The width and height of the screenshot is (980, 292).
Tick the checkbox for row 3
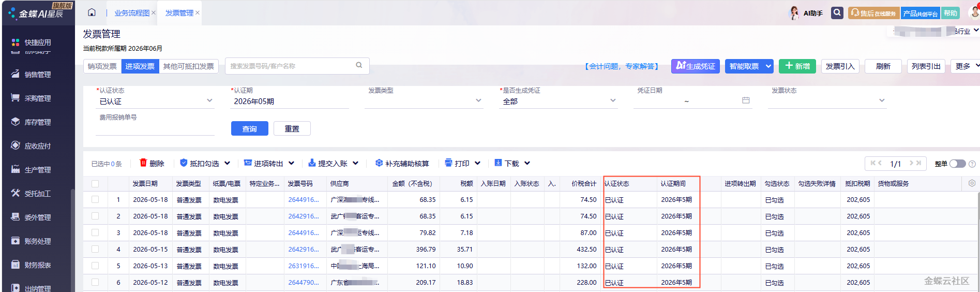pos(95,232)
